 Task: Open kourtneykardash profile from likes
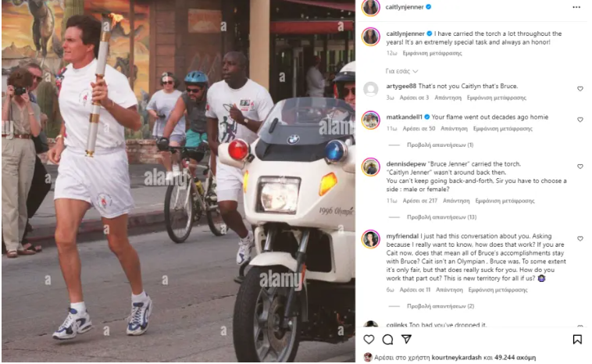click(456, 357)
